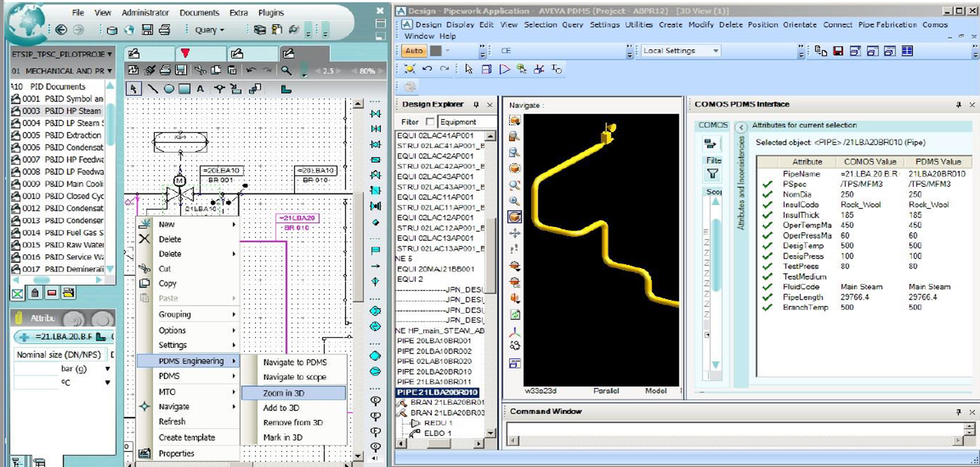The width and height of the screenshot is (980, 467).
Task: Toggle the Auto button in PDMS toolbar
Action: [x=414, y=51]
